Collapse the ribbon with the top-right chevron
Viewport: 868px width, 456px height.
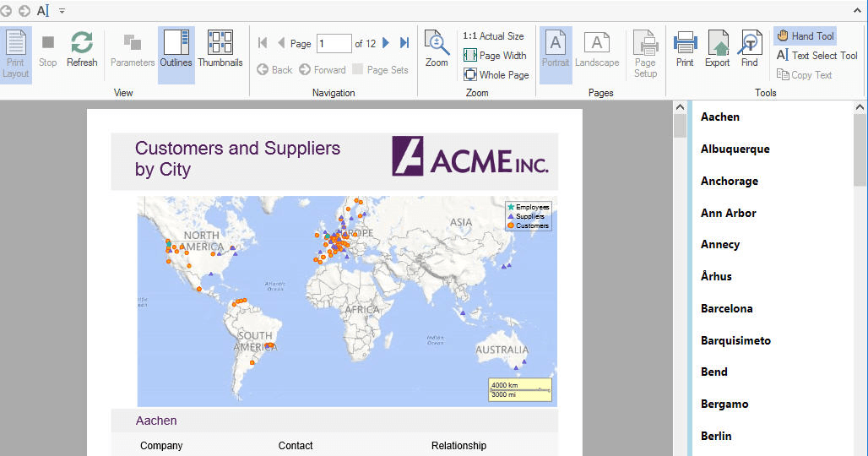point(858,10)
